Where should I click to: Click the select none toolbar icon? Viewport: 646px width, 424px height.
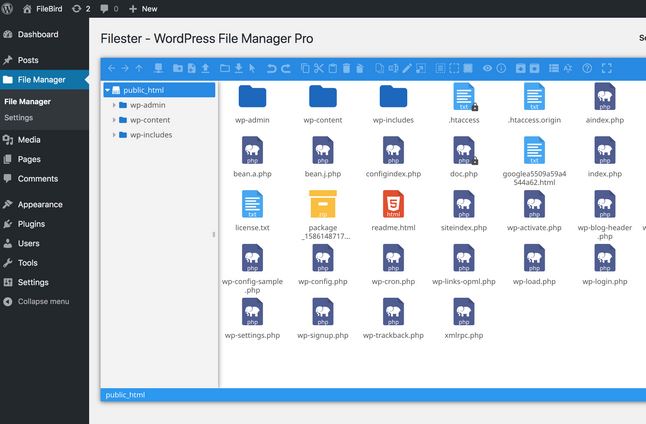[454, 68]
